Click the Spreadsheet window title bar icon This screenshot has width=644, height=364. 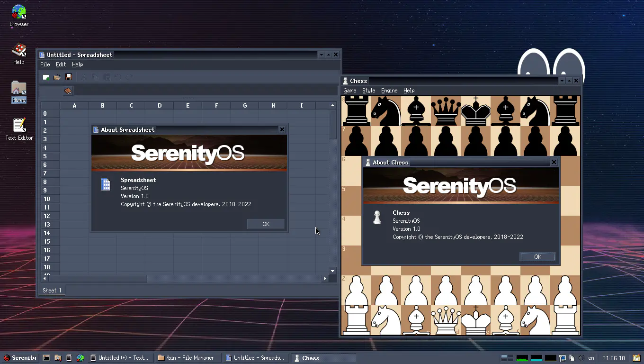[x=42, y=55]
